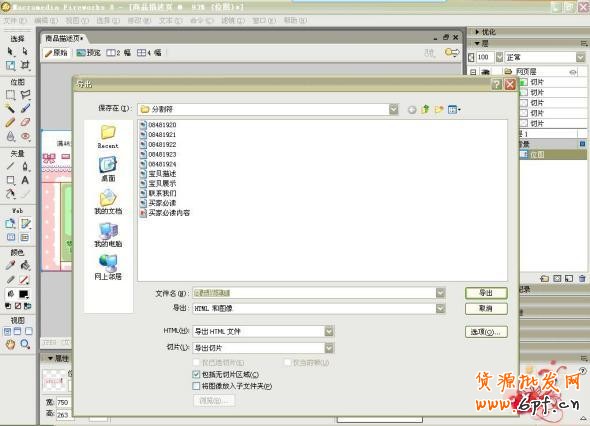This screenshot has height=426, width=590.
Task: Create new folder in export dialog
Action: [438, 110]
